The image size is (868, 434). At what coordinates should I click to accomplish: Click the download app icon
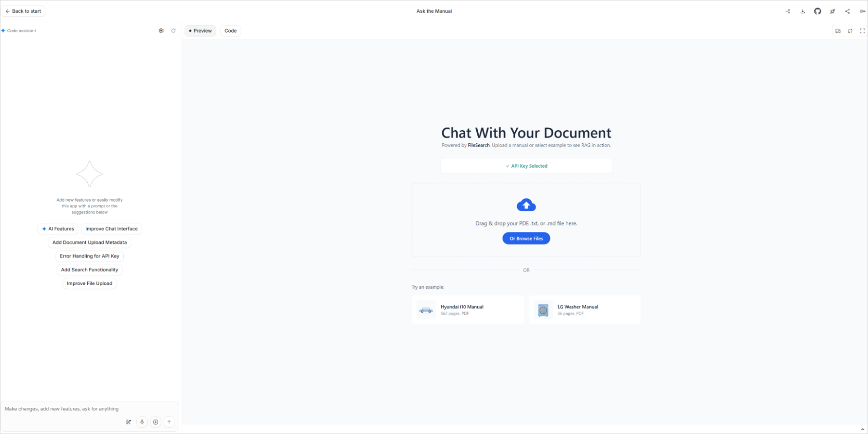point(803,11)
